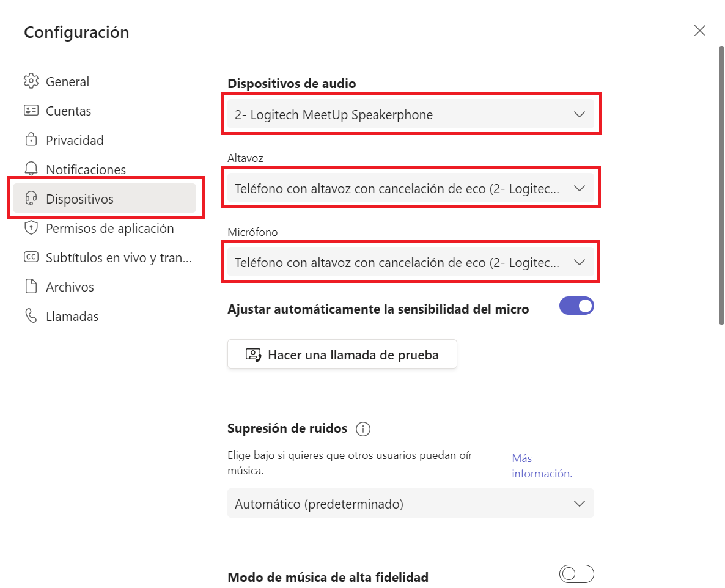725x588 pixels.
Task: Click the noise suppression info icon
Action: point(363,429)
